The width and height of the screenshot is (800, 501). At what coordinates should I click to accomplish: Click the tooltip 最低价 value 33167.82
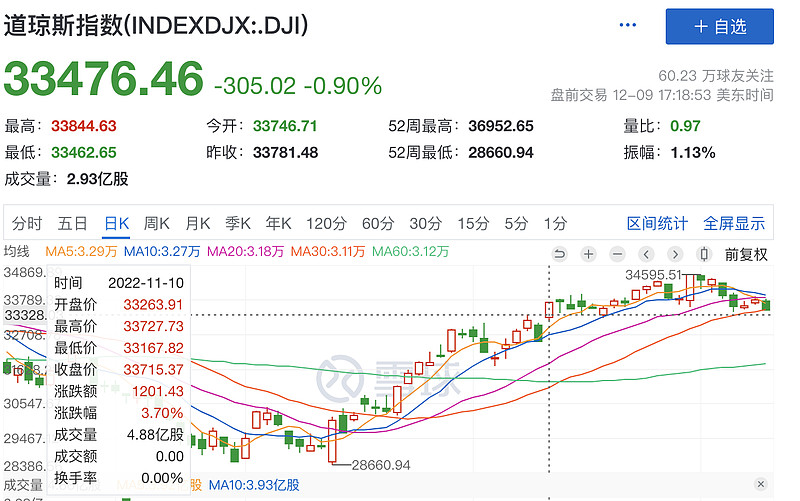153,348
